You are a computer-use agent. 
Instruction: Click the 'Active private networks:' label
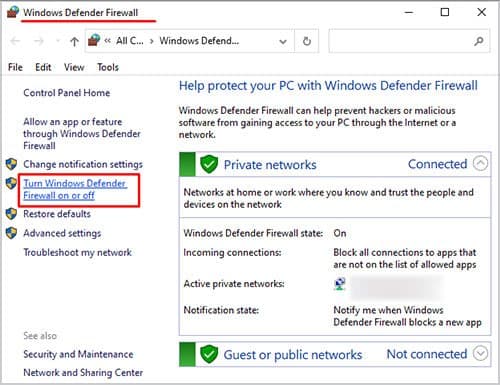234,284
